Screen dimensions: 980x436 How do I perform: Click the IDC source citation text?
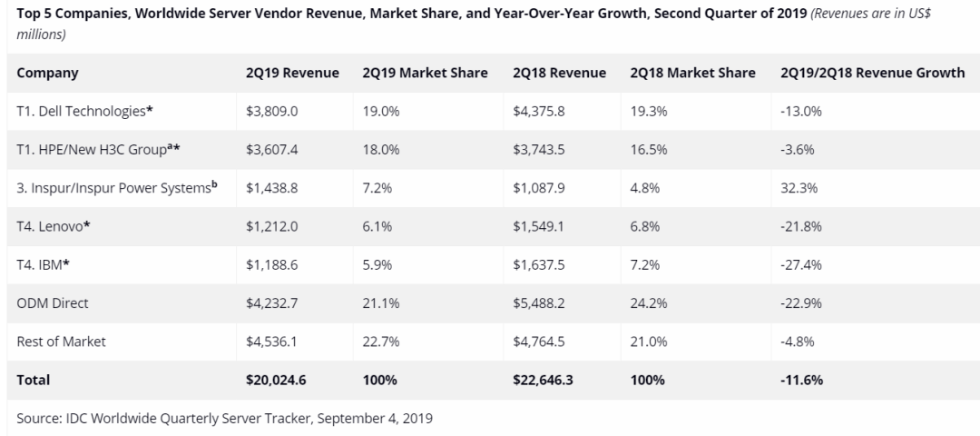point(224,419)
